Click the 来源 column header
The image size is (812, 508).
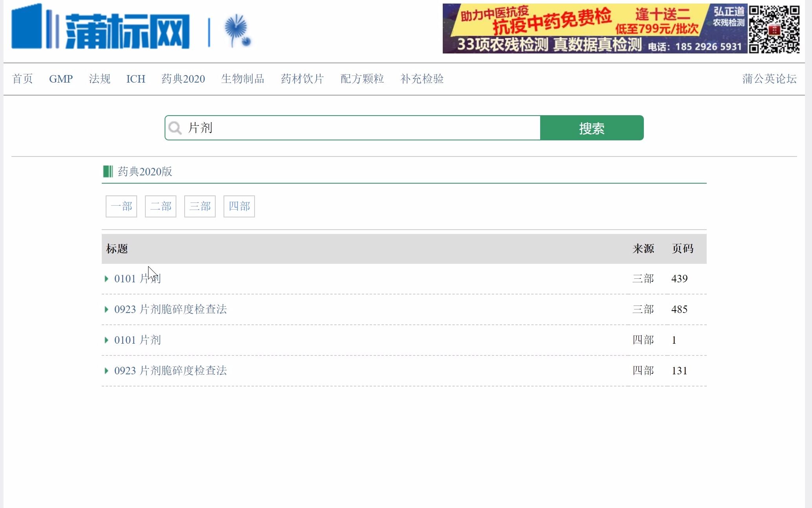point(643,249)
